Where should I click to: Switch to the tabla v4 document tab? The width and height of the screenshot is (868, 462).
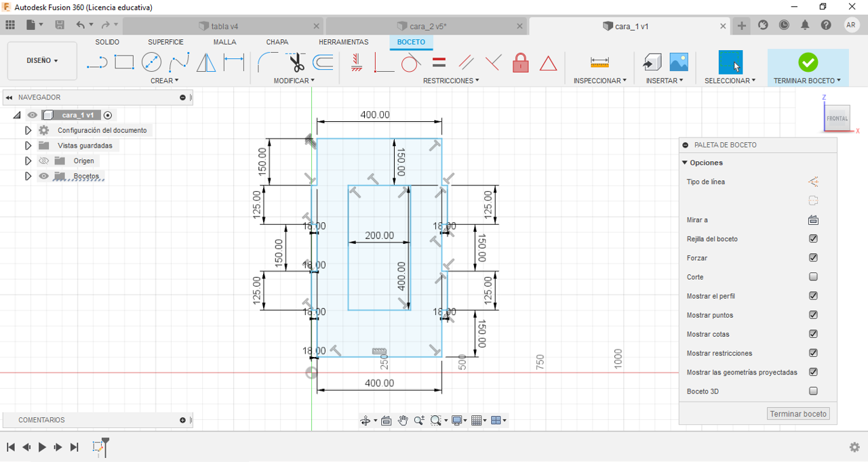click(224, 26)
